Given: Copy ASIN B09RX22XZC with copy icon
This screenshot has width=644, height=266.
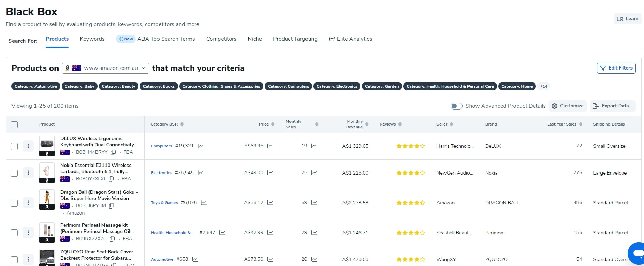Looking at the screenshot, I should click(112, 239).
